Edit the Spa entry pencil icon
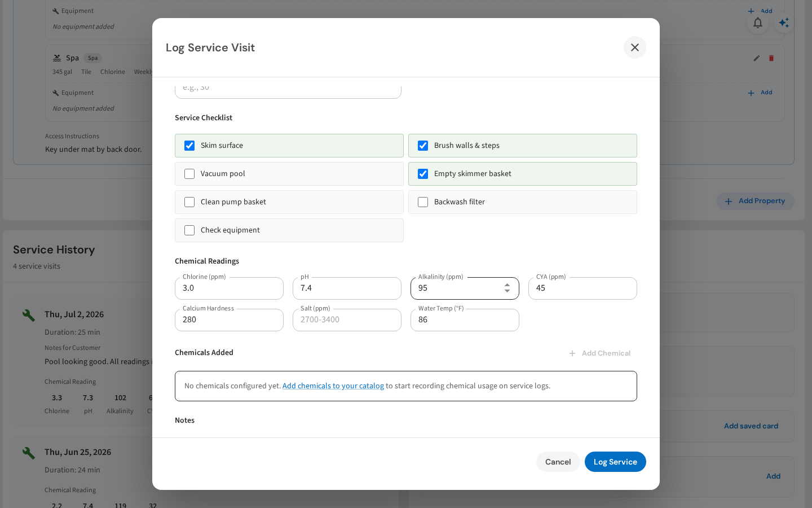Image resolution: width=812 pixels, height=508 pixels. pos(757,58)
